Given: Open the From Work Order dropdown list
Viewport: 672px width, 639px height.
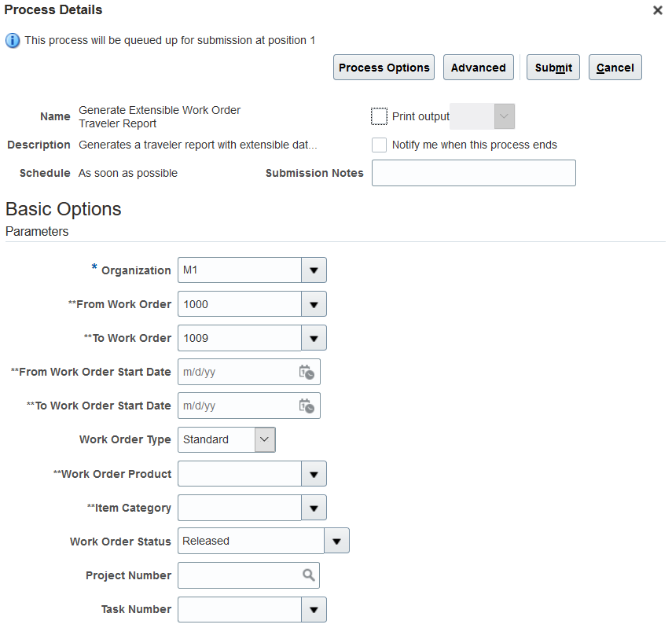Looking at the screenshot, I should [314, 304].
